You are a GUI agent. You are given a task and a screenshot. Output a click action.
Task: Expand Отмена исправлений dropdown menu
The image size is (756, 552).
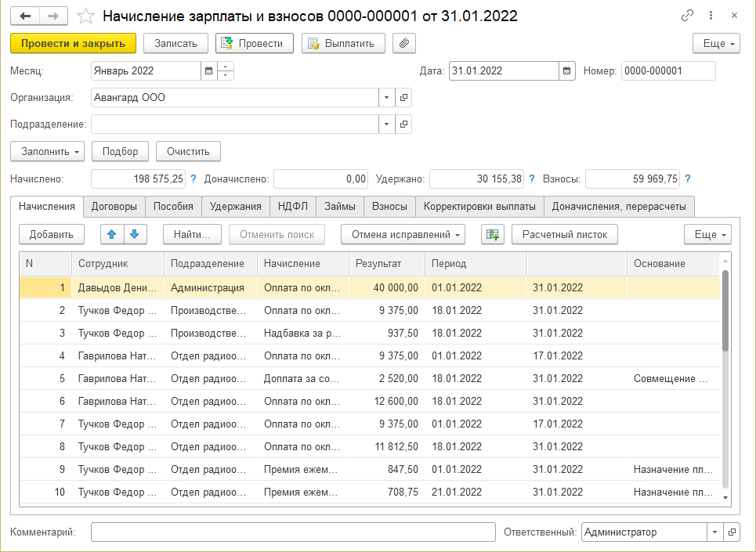point(403,233)
